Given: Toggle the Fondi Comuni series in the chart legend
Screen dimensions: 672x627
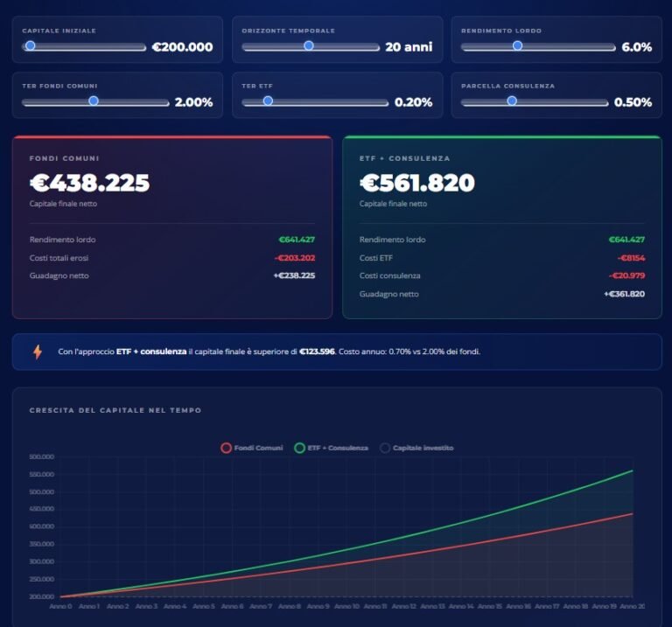Looking at the screenshot, I should 252,448.
